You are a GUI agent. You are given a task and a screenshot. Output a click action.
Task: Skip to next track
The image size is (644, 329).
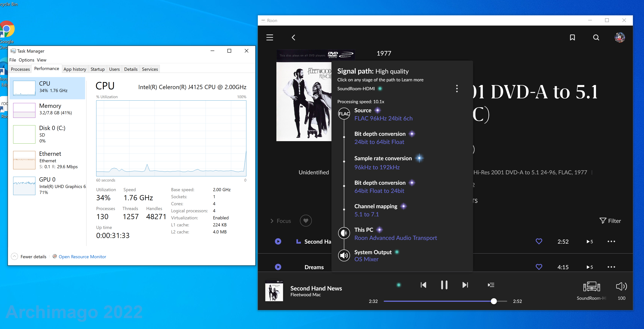click(x=465, y=285)
